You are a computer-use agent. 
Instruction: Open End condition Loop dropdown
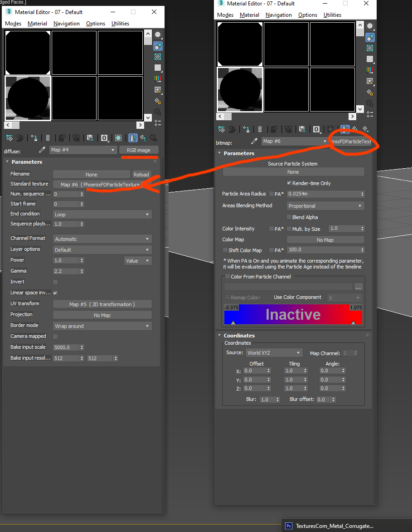coord(102,215)
